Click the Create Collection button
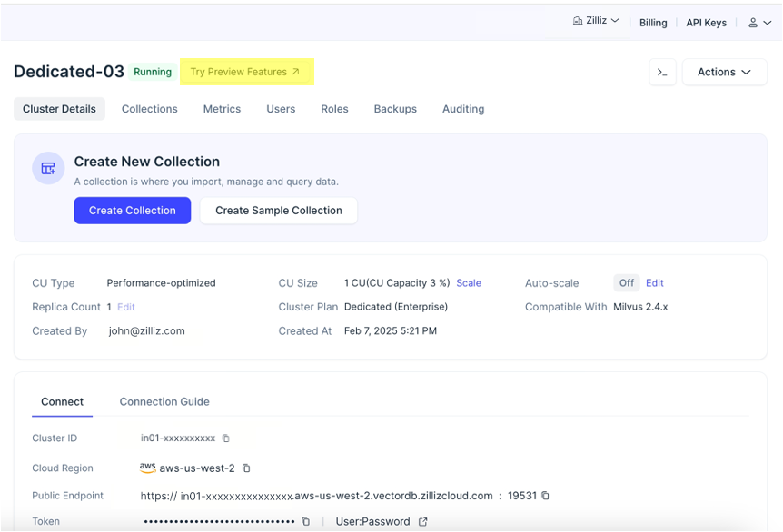The height and width of the screenshot is (532, 783). 133,211
